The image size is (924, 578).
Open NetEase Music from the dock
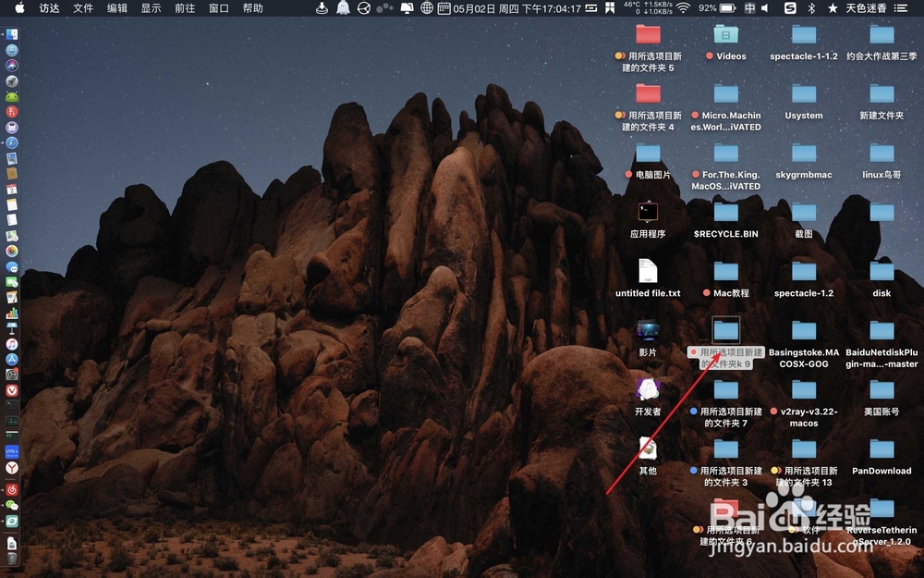12,490
